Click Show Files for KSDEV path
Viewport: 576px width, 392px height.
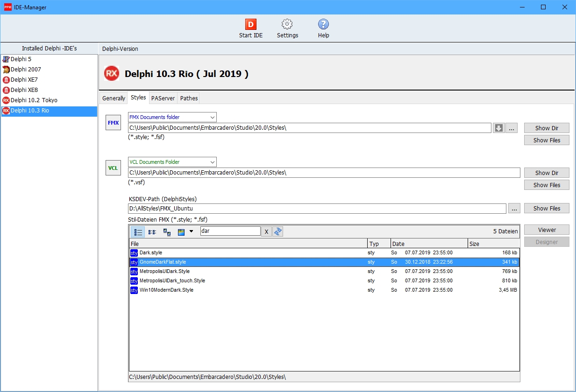[x=547, y=208]
